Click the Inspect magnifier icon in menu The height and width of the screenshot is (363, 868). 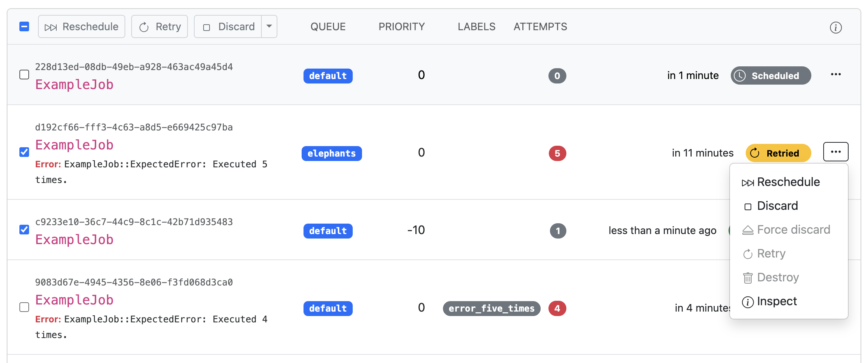tap(748, 302)
